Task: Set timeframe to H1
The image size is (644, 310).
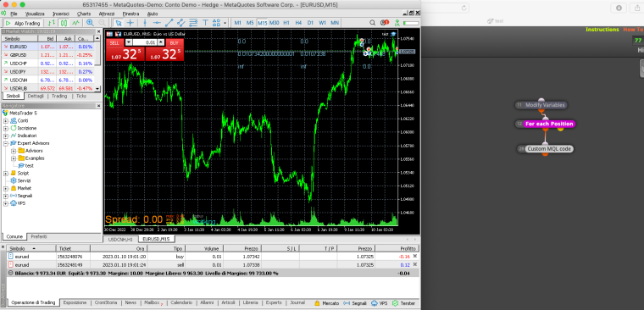Action: pos(286,23)
